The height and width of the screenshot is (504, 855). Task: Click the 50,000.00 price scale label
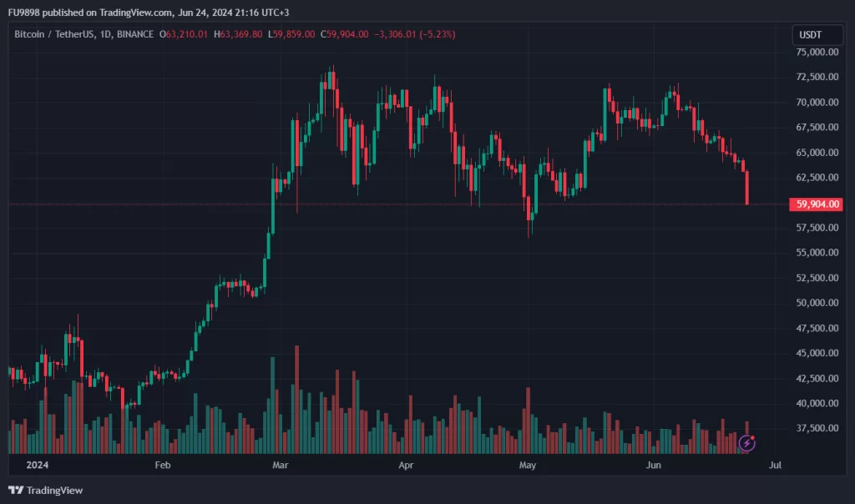[817, 303]
